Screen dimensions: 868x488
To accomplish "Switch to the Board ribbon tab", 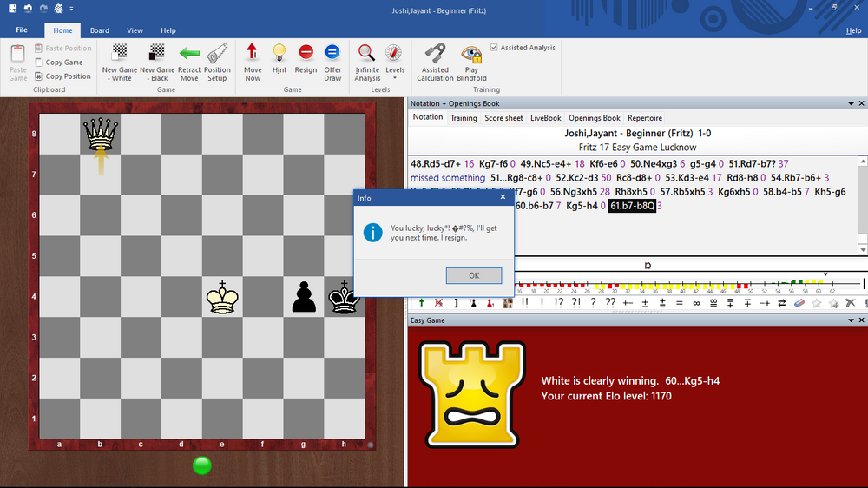I will click(100, 30).
